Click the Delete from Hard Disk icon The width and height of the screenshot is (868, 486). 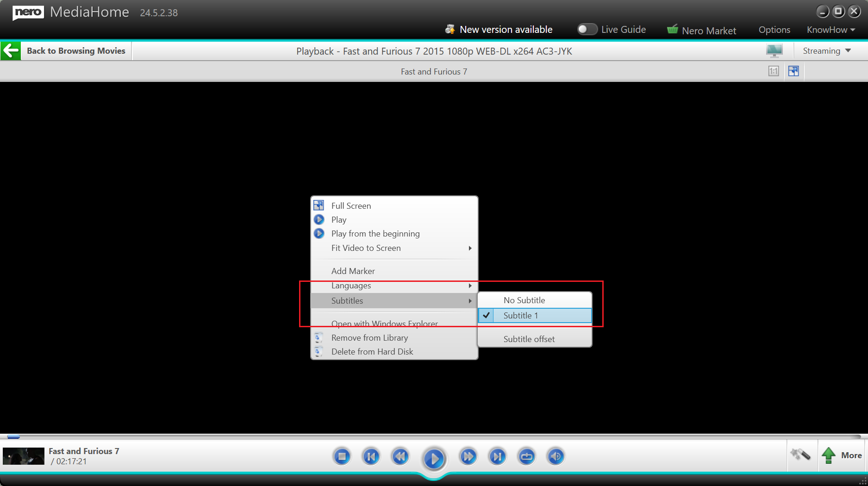coord(318,351)
